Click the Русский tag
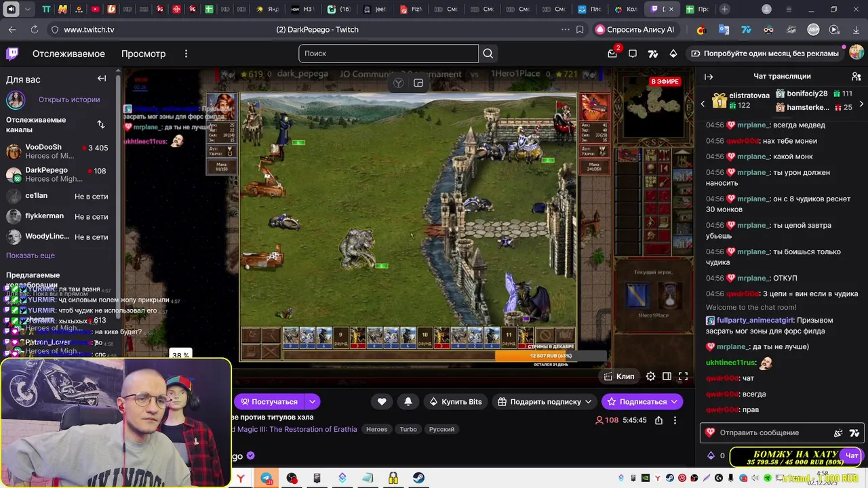This screenshot has width=868, height=488. [x=441, y=429]
